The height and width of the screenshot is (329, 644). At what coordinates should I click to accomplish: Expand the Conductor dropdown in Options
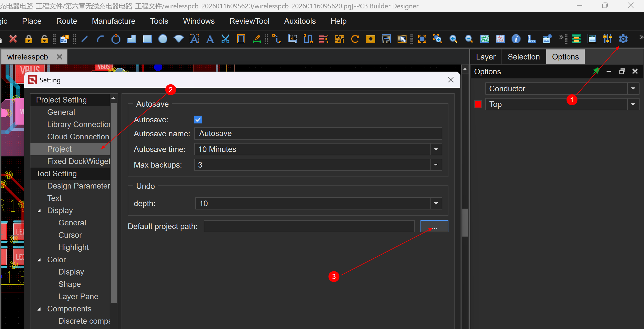(x=633, y=89)
